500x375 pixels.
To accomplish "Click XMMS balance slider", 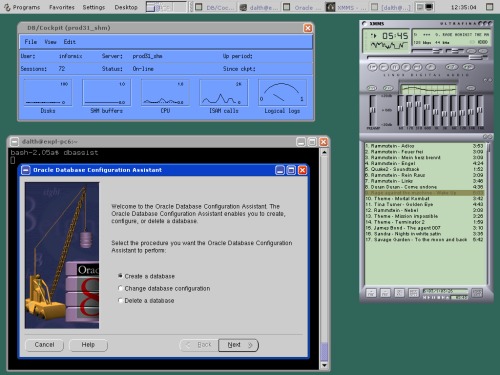I will [455, 51].
